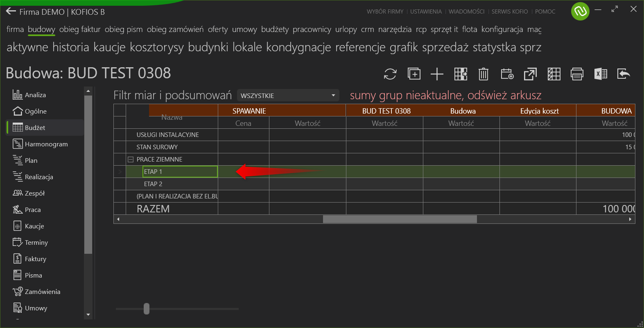Delete selected row with trash icon

pyautogui.click(x=484, y=74)
